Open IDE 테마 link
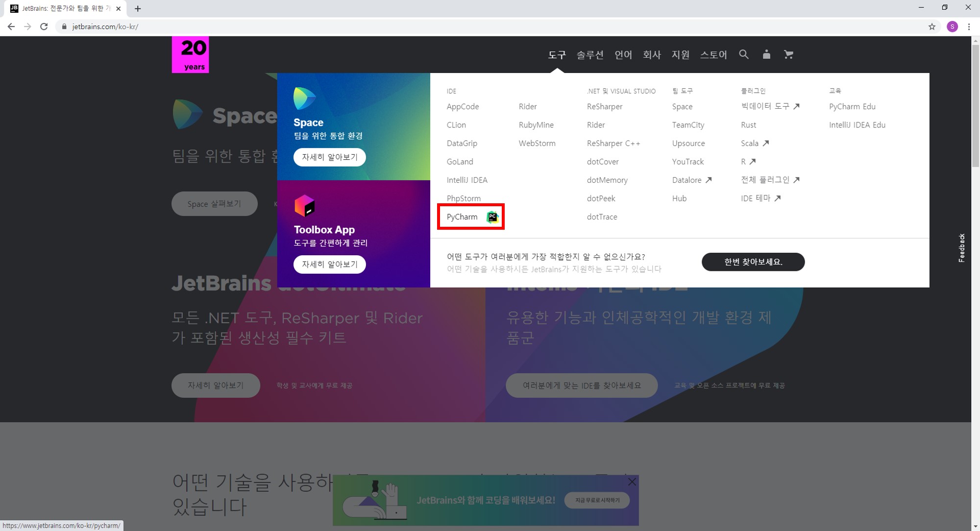 (760, 198)
